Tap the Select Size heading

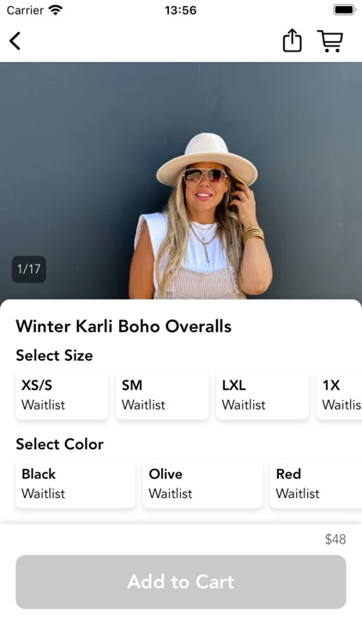coord(54,355)
